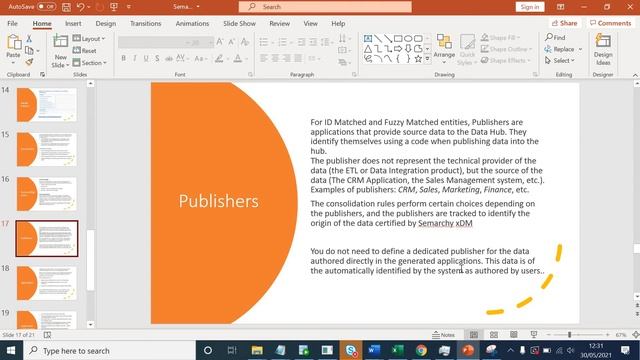Click the Paste clipboard icon
640x360 pixels.
tap(13, 42)
